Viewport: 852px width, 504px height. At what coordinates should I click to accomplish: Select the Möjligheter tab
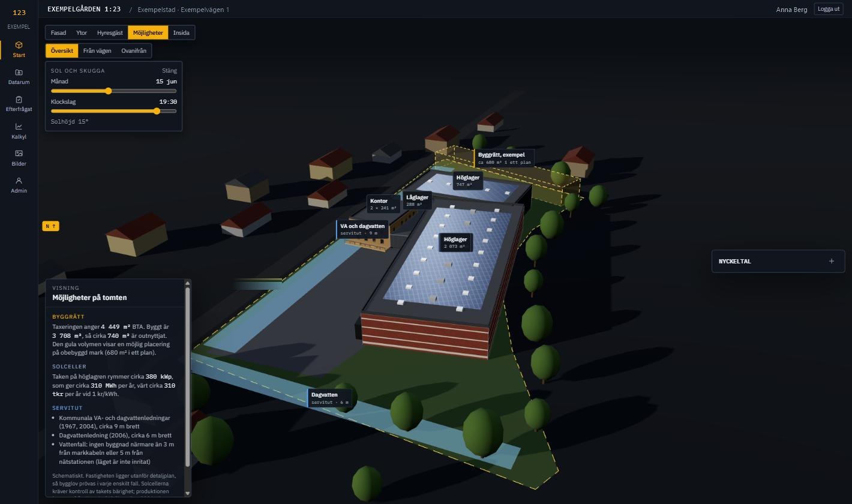pyautogui.click(x=148, y=32)
